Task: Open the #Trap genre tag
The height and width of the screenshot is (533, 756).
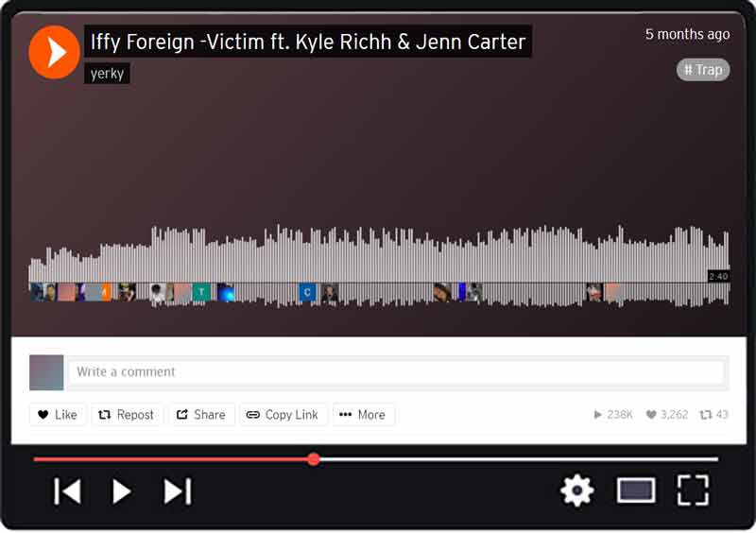Action: click(703, 69)
